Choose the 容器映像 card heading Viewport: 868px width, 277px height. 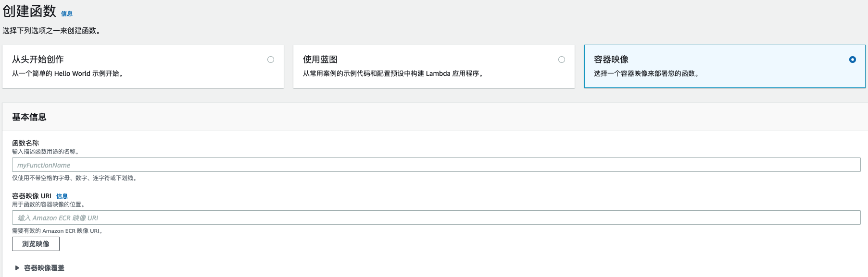611,60
